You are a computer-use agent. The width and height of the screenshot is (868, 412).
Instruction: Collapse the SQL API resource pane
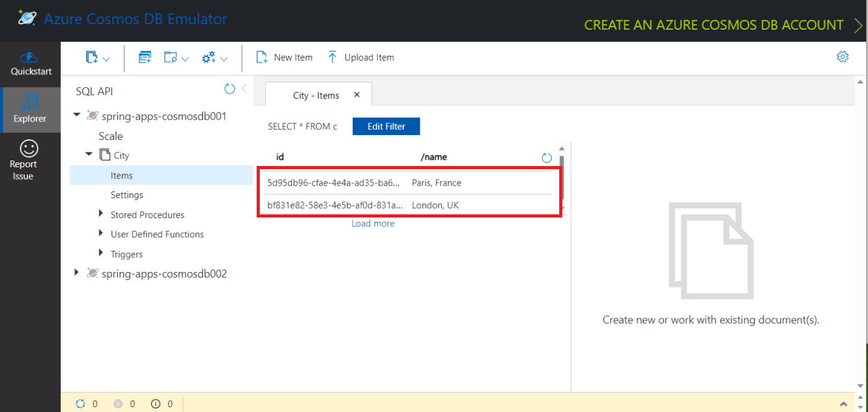pyautogui.click(x=244, y=89)
